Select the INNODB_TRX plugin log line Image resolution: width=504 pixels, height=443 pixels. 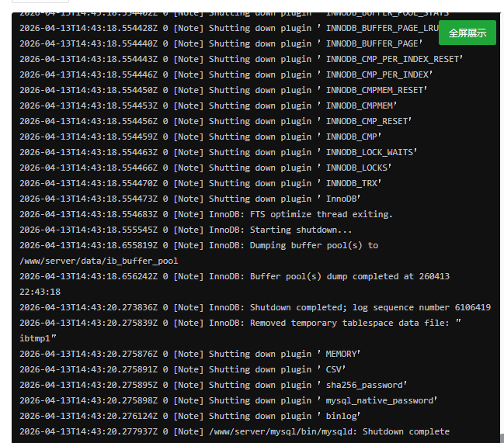(x=200, y=183)
